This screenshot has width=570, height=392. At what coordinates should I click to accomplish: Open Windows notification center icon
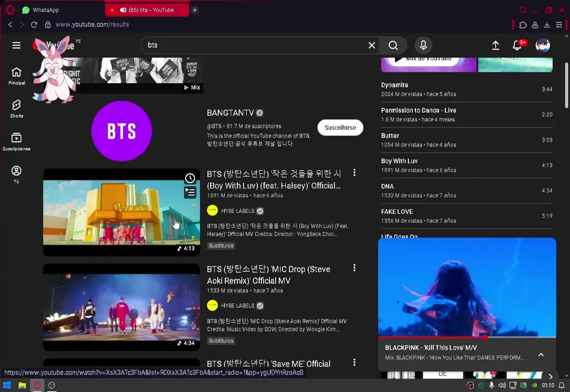click(562, 385)
